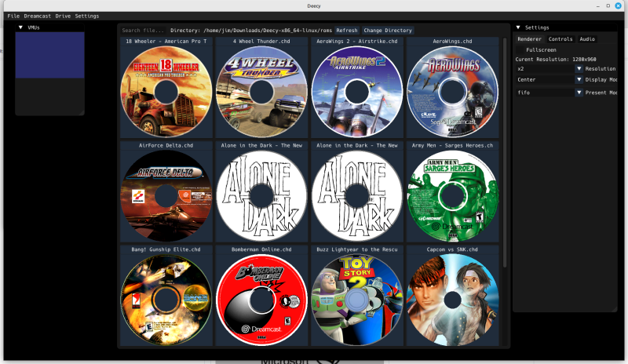Viewport: 628px width, 364px height.
Task: Click the Bang! Gunship Elite.chd title
Action: click(166, 249)
